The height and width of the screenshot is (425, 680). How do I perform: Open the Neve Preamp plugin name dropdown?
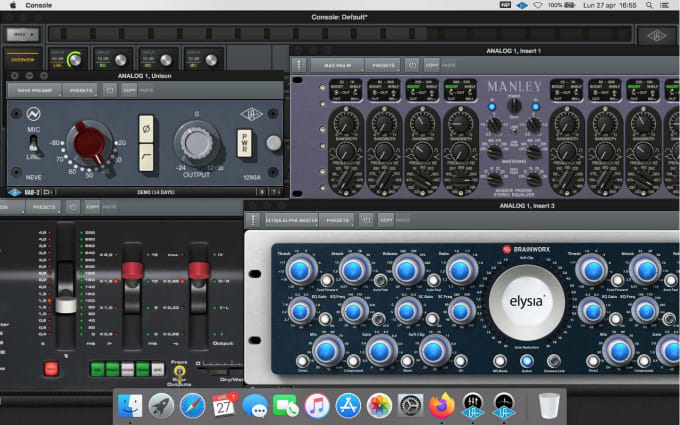click(x=35, y=90)
